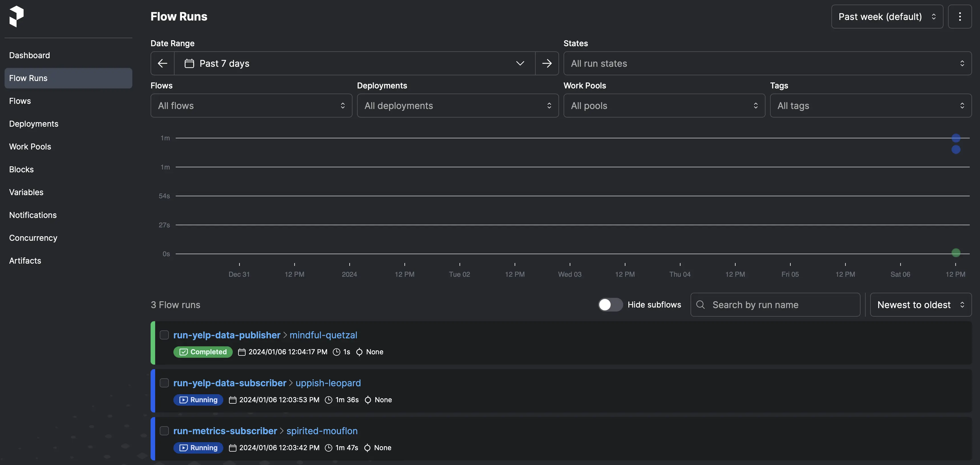The width and height of the screenshot is (980, 465).
Task: Open Artifacts in the sidebar
Action: click(x=68, y=261)
